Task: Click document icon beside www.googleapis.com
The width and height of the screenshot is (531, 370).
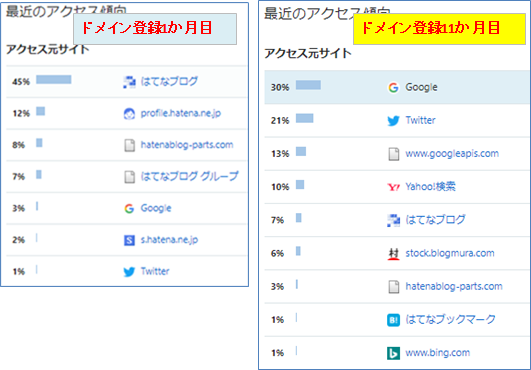Action: point(394,154)
